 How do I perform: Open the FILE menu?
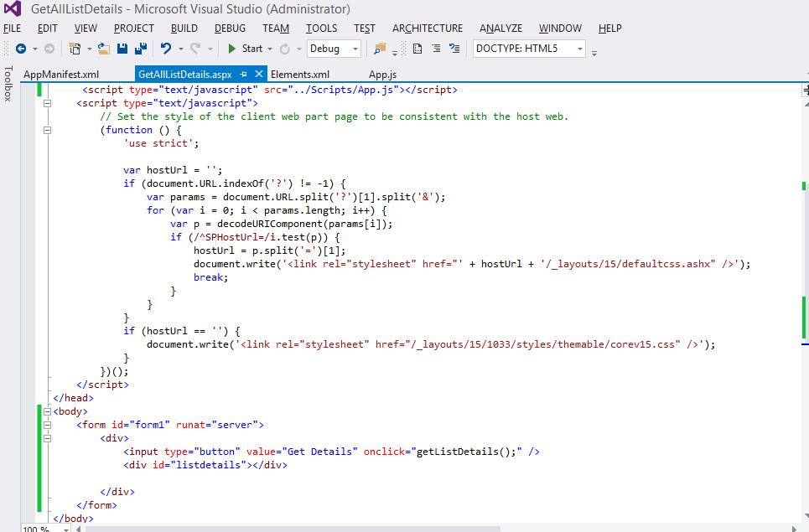[x=13, y=28]
